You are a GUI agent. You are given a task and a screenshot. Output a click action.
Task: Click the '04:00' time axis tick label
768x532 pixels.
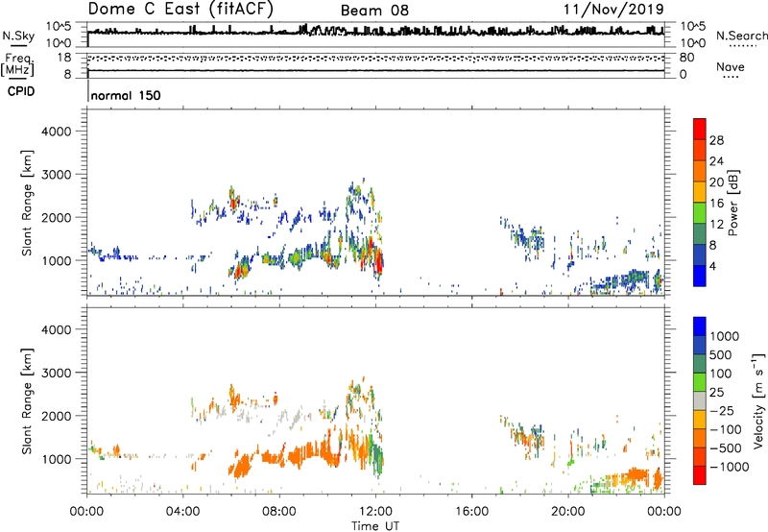[x=182, y=512]
